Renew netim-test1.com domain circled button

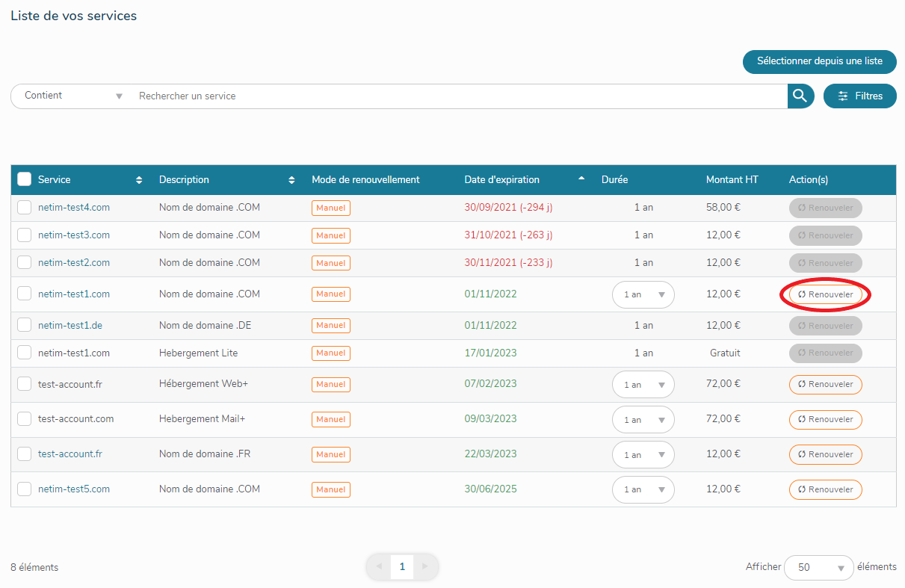(825, 295)
